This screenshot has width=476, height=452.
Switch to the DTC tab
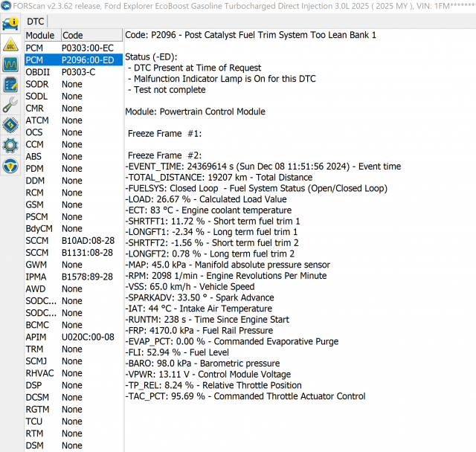36,22
